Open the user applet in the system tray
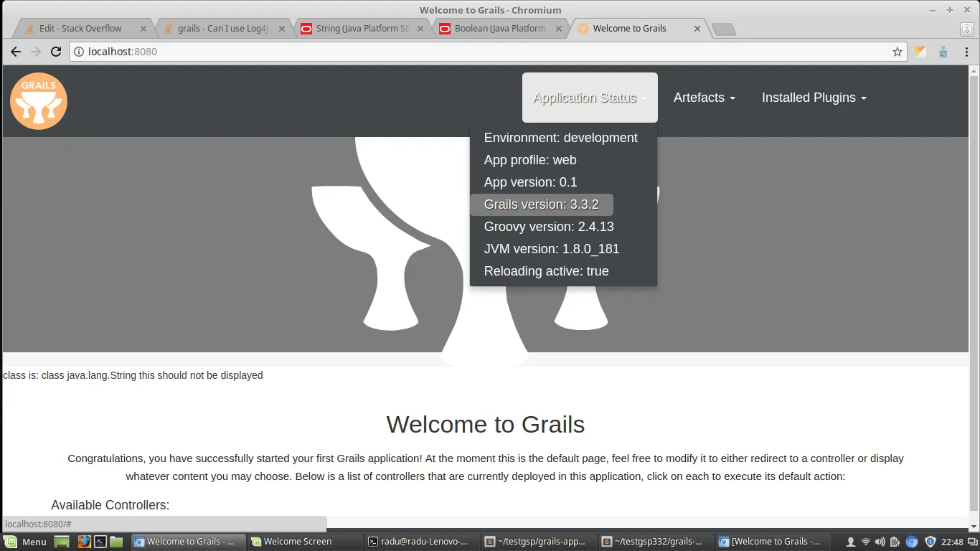Image resolution: width=980 pixels, height=551 pixels. (851, 542)
